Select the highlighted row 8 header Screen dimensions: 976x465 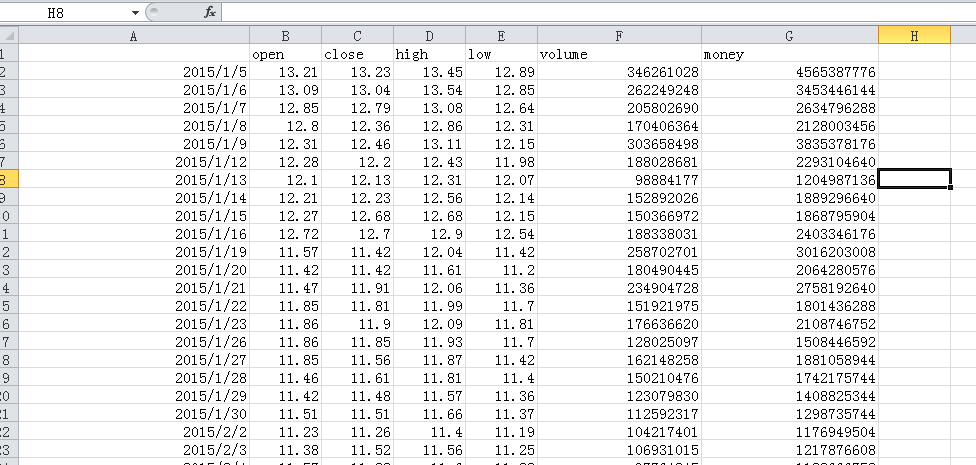(x=9, y=180)
